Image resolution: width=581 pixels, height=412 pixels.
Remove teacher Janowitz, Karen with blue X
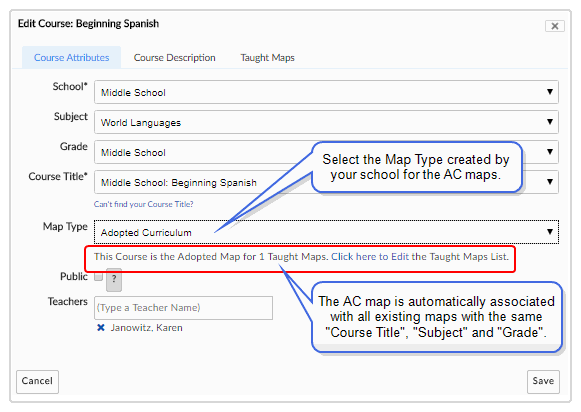pos(100,328)
